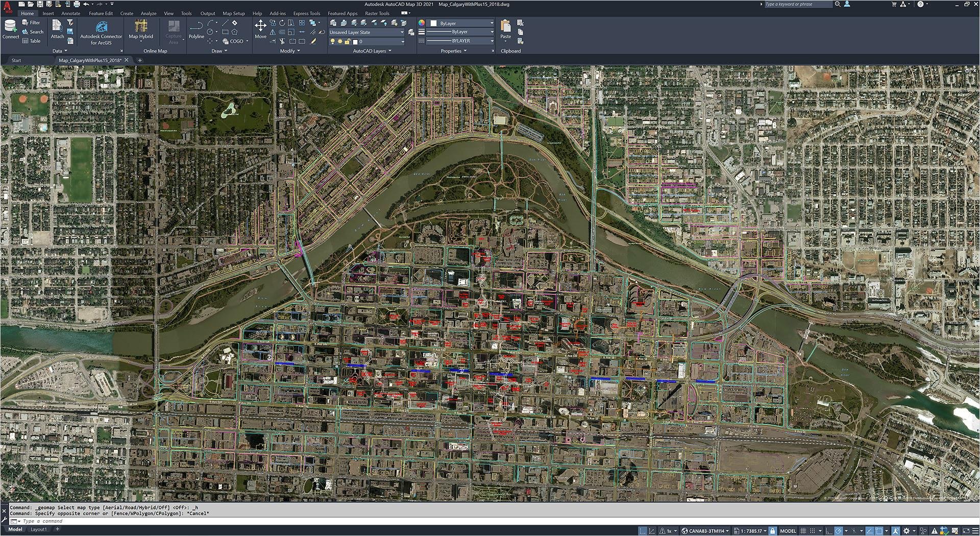
Task: Toggle the grid display in status bar
Action: pyautogui.click(x=803, y=531)
